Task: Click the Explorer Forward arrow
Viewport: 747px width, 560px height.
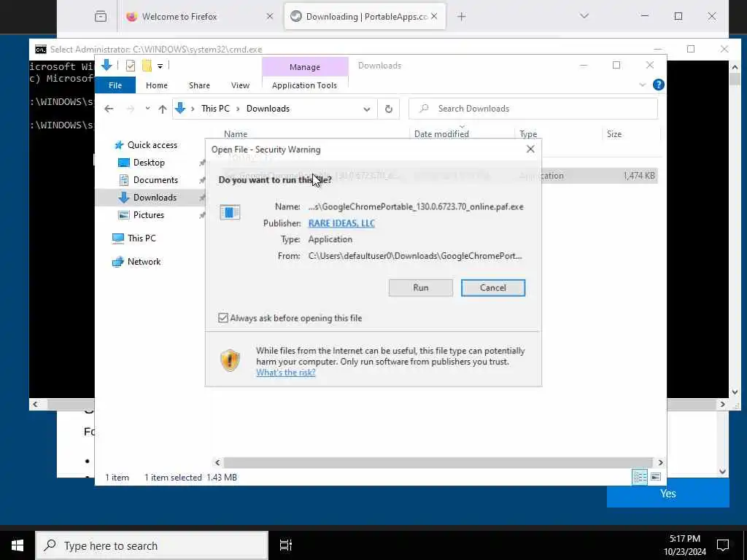Action: (130, 109)
